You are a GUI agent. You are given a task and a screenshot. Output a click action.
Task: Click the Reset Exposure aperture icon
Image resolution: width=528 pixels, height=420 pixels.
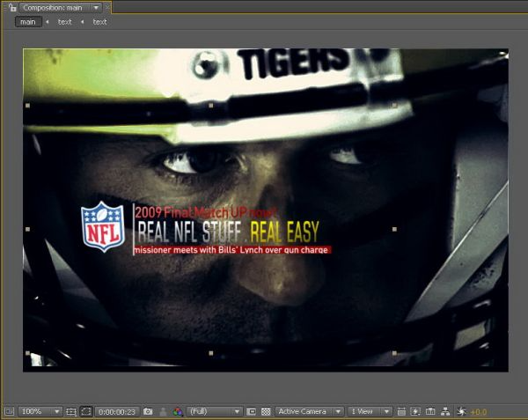pyautogui.click(x=461, y=411)
